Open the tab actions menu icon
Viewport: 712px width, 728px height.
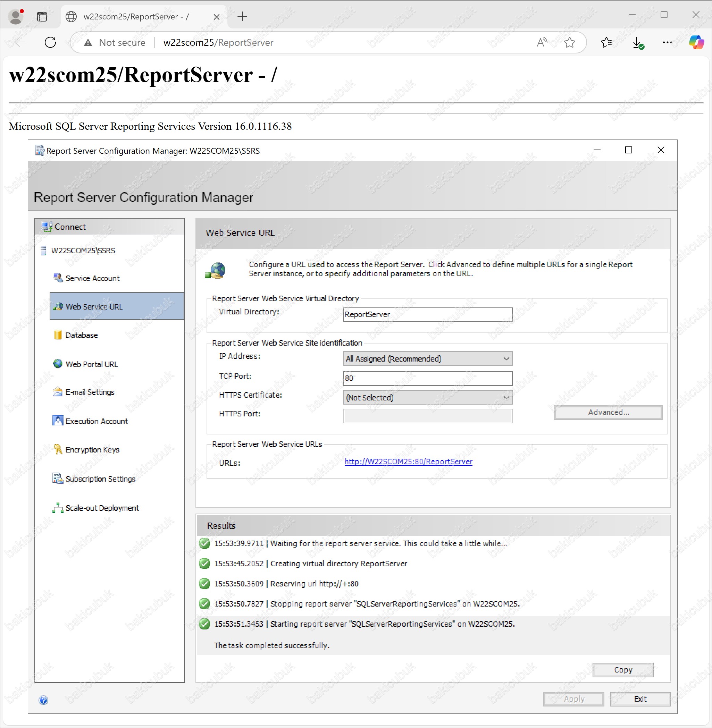tap(42, 16)
